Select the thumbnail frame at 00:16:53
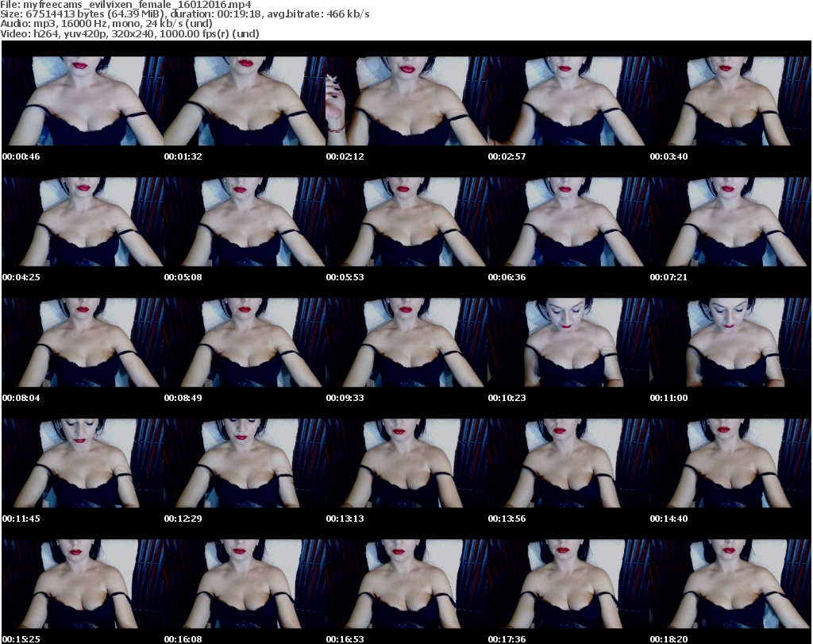The height and width of the screenshot is (644, 813). (406, 584)
